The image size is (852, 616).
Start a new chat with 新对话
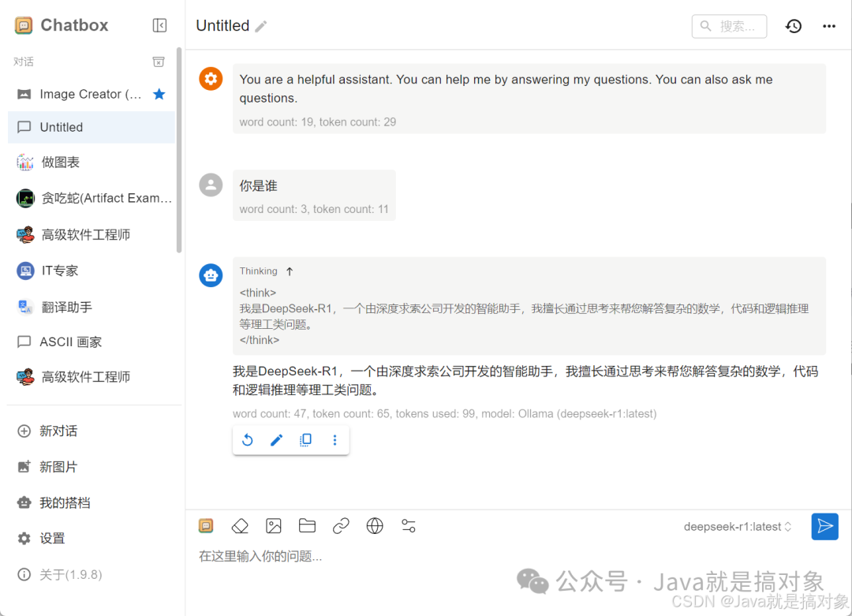pyautogui.click(x=47, y=431)
